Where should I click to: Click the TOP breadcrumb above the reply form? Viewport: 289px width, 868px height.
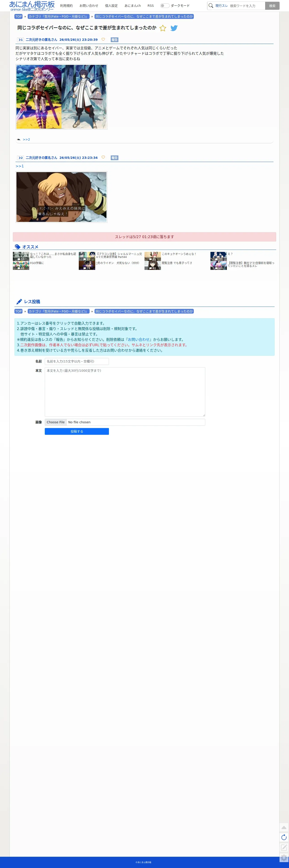[18, 311]
